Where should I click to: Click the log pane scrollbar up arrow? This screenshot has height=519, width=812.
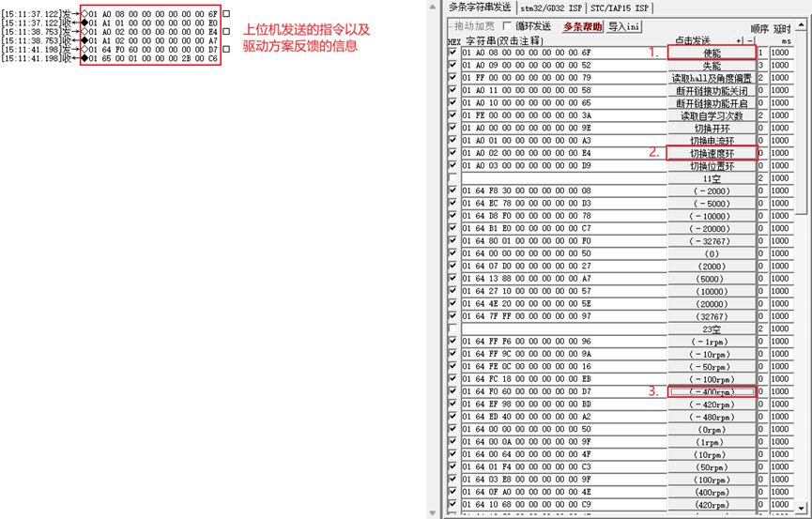pos(434,6)
